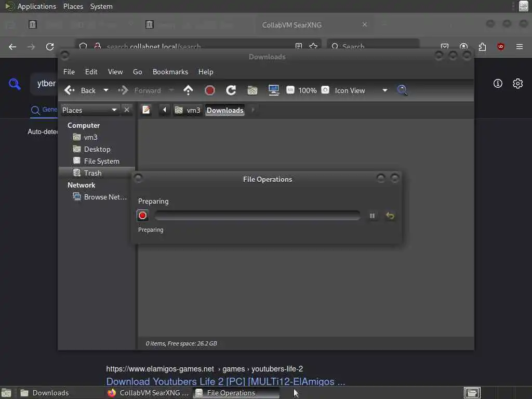Open SearXNG preferences gear icon

pos(518,84)
